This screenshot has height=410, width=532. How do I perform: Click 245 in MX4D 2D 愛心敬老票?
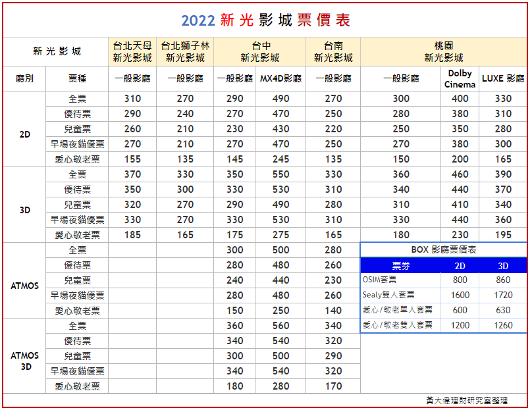coord(280,159)
